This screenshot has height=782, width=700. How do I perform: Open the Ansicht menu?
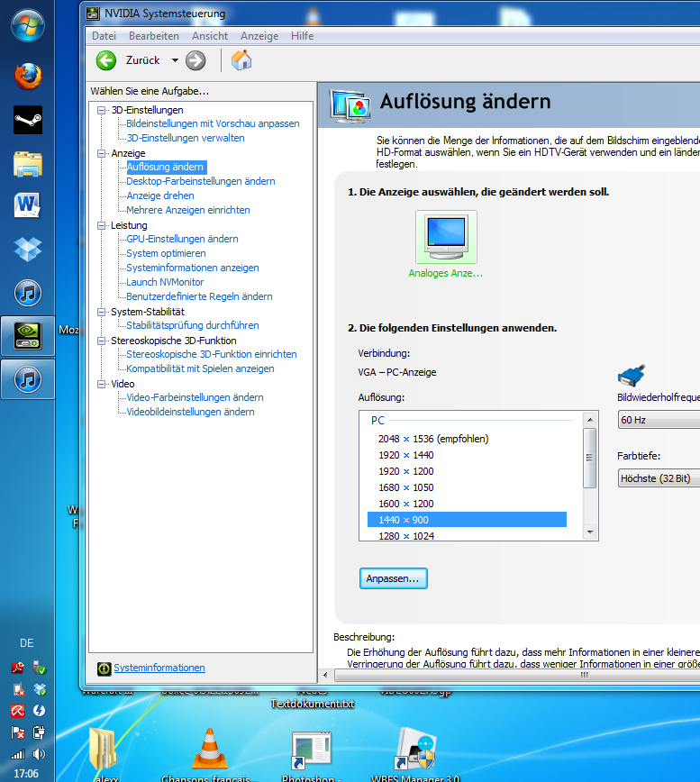(210, 36)
